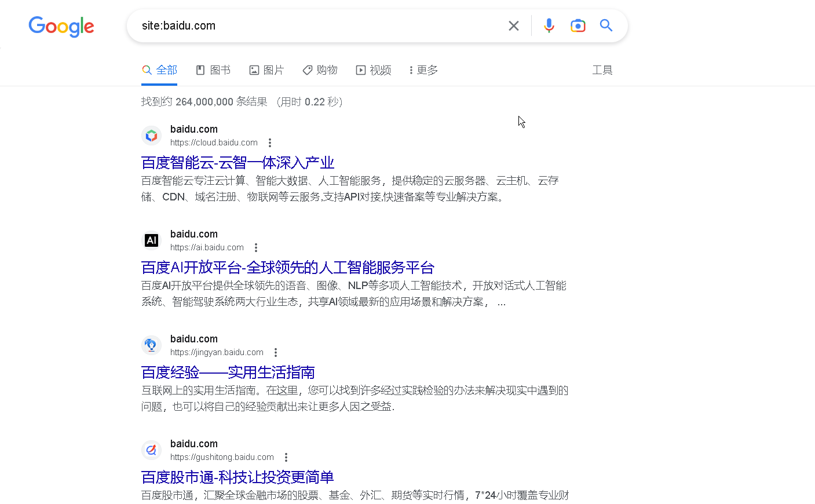The height and width of the screenshot is (504, 815).
Task: Open 百度经验——实用生活指南 result
Action: pyautogui.click(x=228, y=372)
